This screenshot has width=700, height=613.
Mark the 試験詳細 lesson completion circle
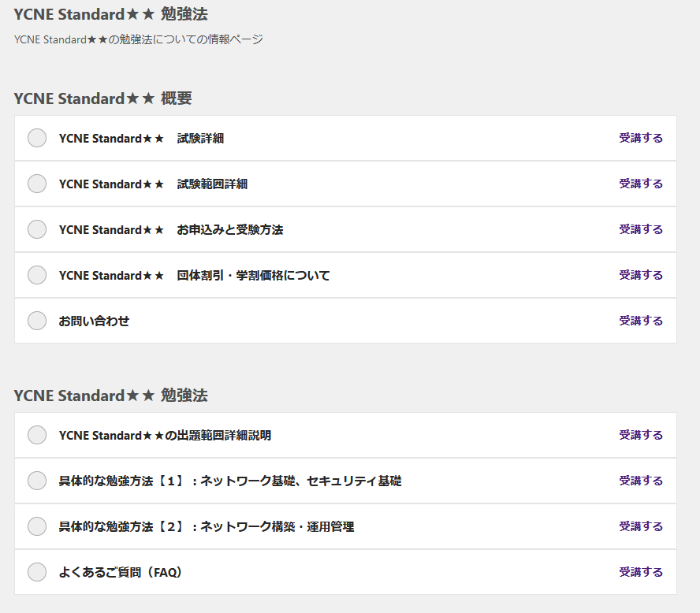(37, 138)
